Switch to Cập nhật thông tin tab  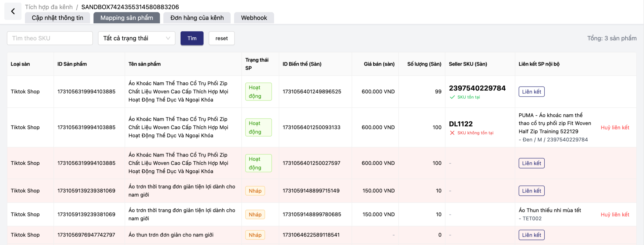57,18
